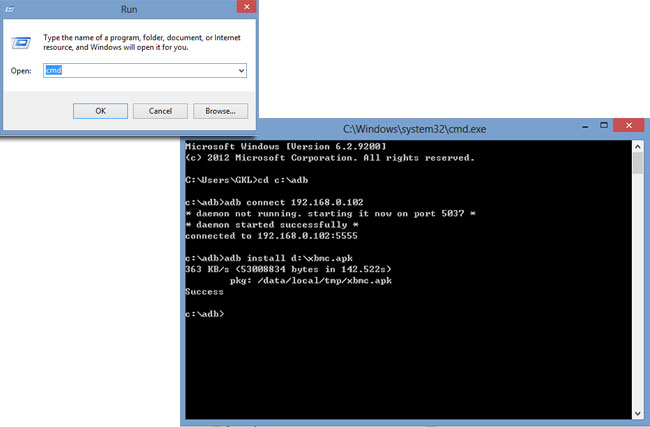Click the 'pkg: /data/local/tmp/xbmc.apk' line

click(x=310, y=281)
